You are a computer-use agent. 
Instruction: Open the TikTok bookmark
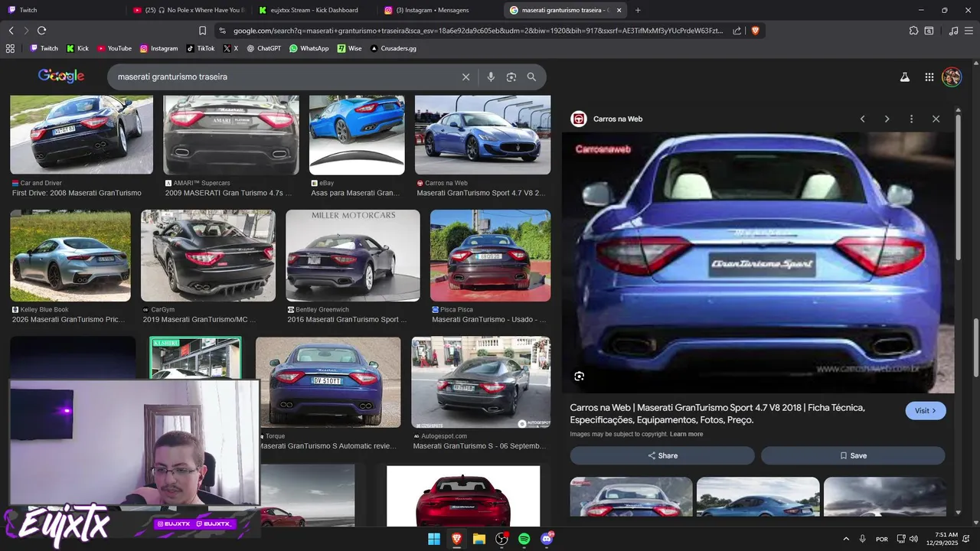click(x=201, y=48)
